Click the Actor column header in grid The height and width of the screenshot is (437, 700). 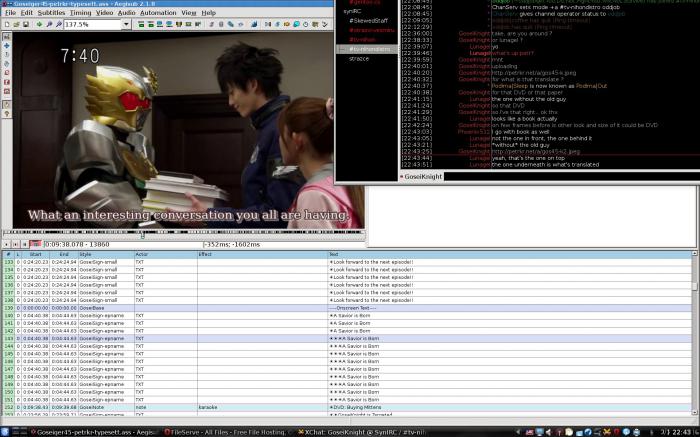pos(166,254)
